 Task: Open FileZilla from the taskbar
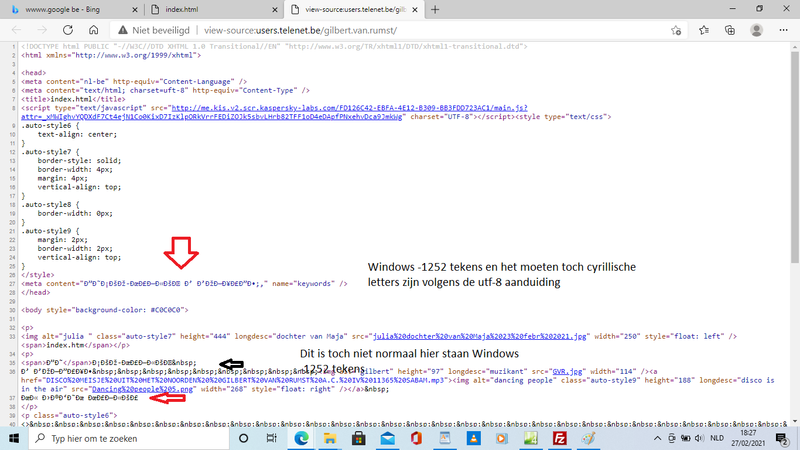559,438
